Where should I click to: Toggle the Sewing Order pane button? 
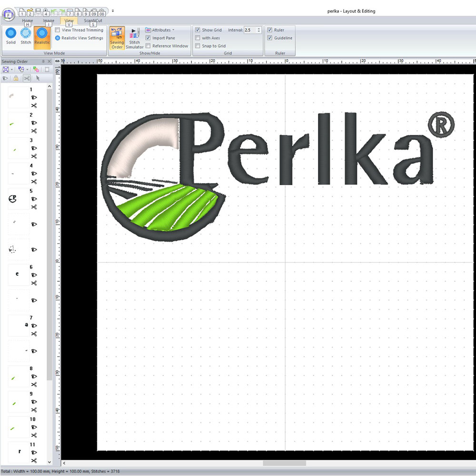tap(117, 38)
